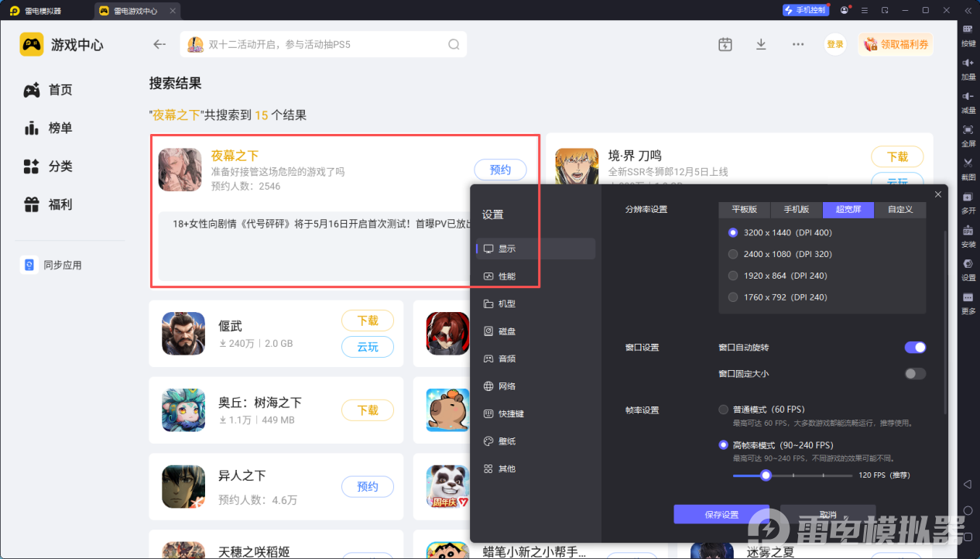Open the three-dot more options

click(798, 44)
